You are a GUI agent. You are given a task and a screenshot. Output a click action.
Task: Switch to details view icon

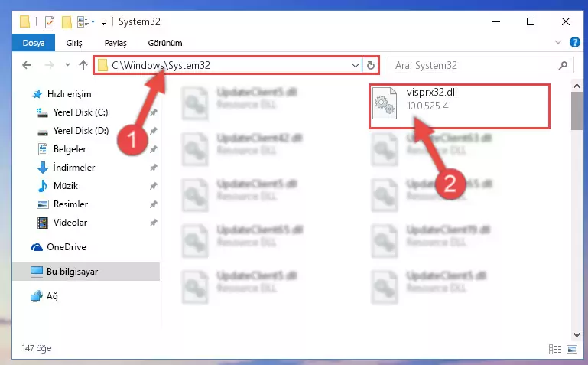555,349
